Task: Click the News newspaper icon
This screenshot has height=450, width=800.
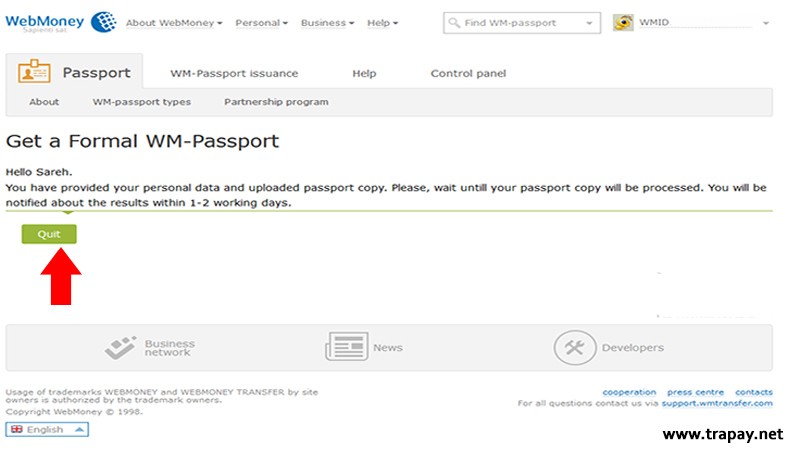Action: 345,347
